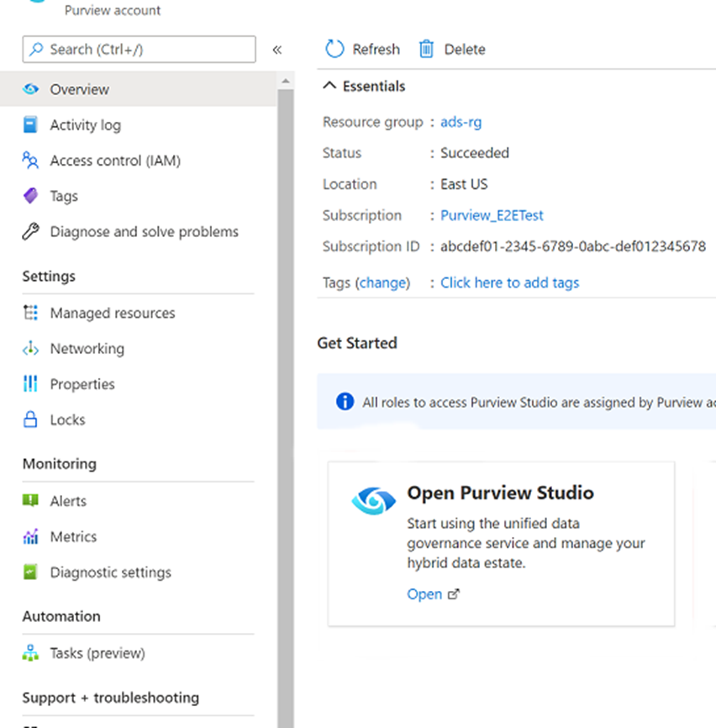The image size is (716, 728).
Task: Click the Delete trash can icon
Action: click(426, 49)
